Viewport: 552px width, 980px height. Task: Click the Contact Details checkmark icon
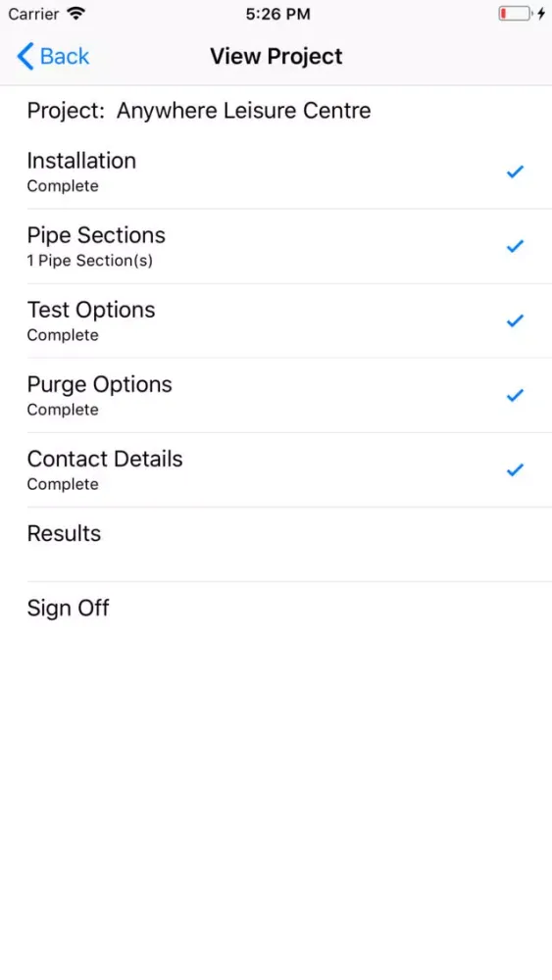pyautogui.click(x=515, y=469)
